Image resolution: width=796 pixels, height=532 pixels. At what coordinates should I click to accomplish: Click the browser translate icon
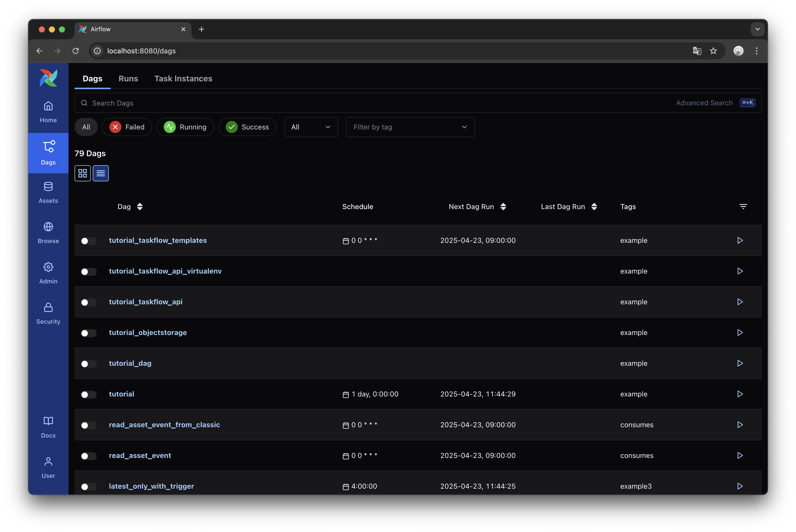point(697,51)
